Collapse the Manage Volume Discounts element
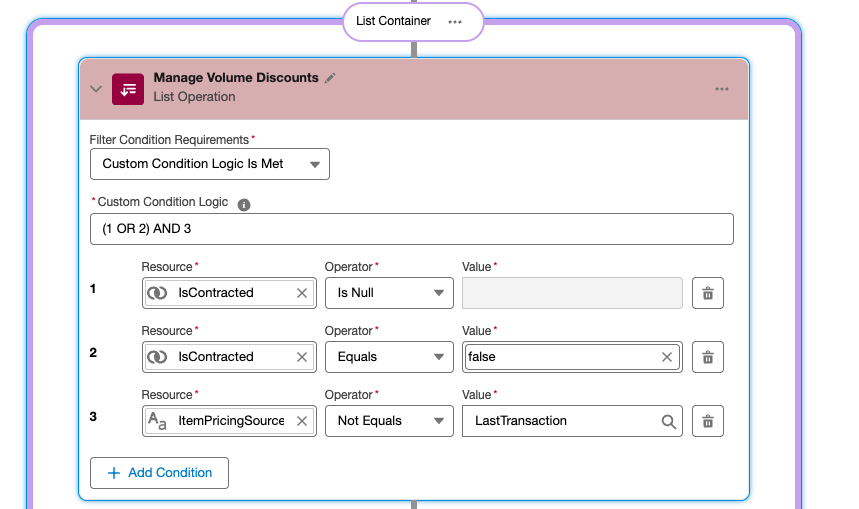This screenshot has width=859, height=509. coord(96,89)
